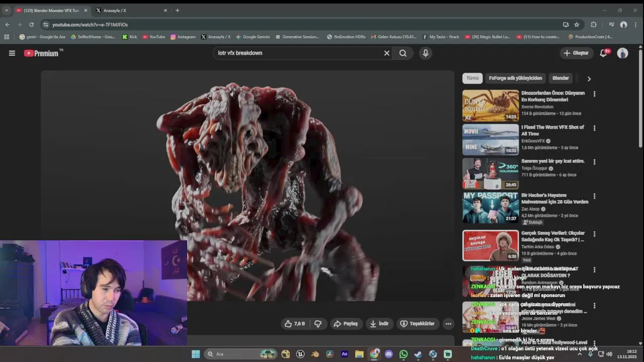Run the YouTube search magnifier button
Viewport: 644px width, 362px height.
tap(403, 53)
